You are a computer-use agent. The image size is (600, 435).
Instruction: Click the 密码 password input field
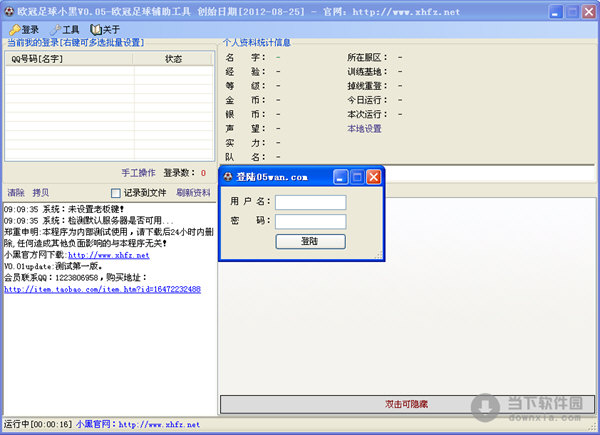point(310,221)
